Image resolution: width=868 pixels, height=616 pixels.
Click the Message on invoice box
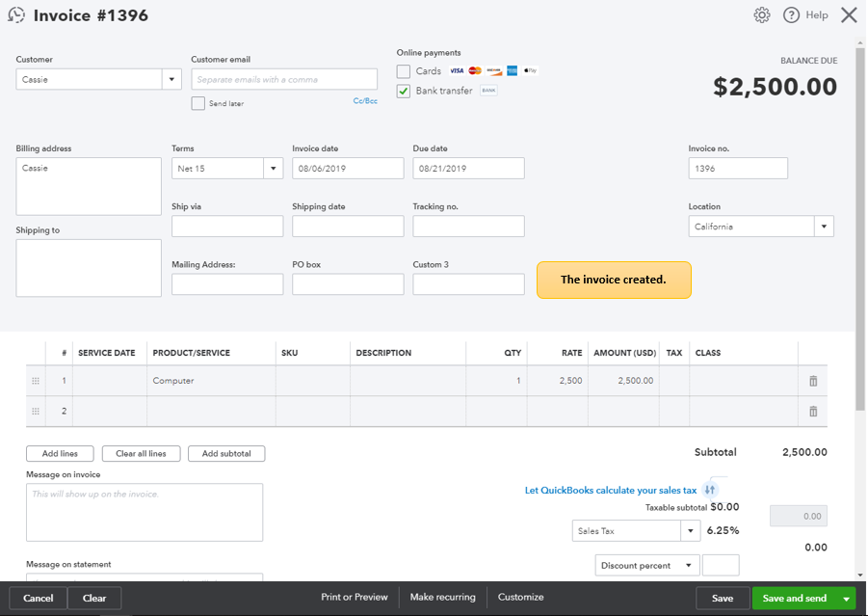pos(145,513)
